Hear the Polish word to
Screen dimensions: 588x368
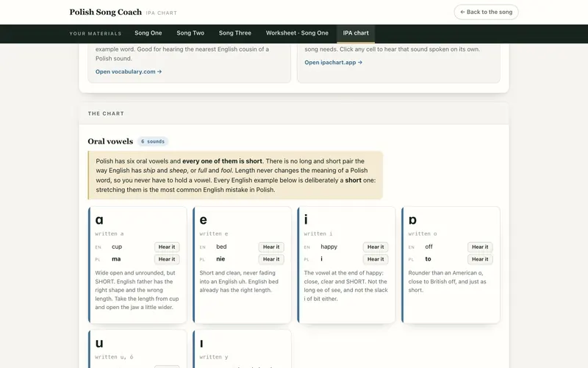coord(480,259)
